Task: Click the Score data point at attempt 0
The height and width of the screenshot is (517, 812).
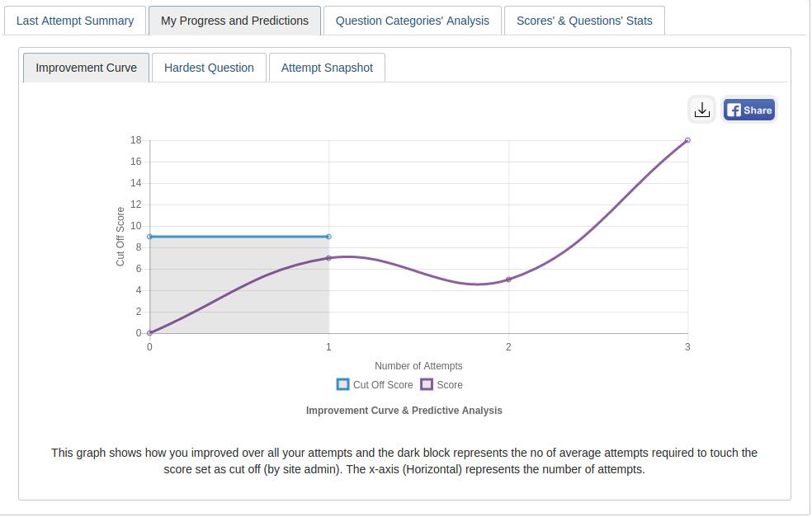Action: [x=149, y=333]
